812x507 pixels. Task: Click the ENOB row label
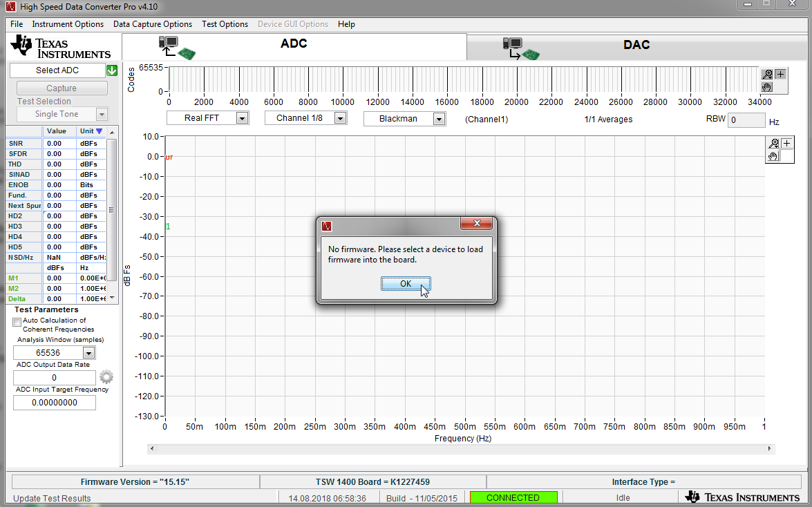(x=18, y=185)
